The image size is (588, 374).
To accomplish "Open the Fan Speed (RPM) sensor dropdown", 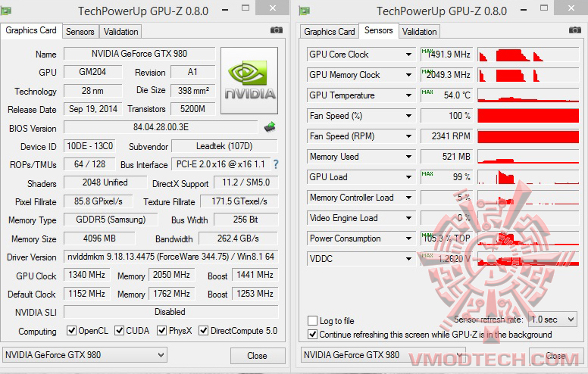I will (408, 136).
